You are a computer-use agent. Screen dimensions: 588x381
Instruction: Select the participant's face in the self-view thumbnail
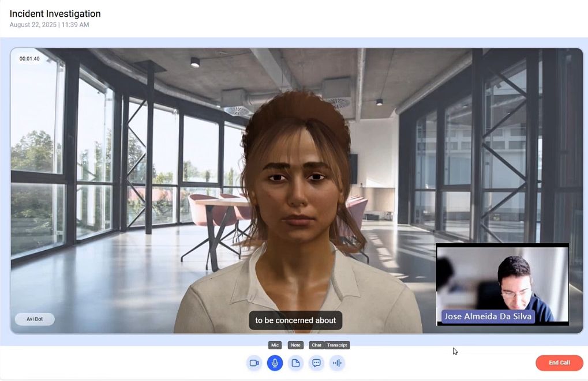click(x=517, y=286)
